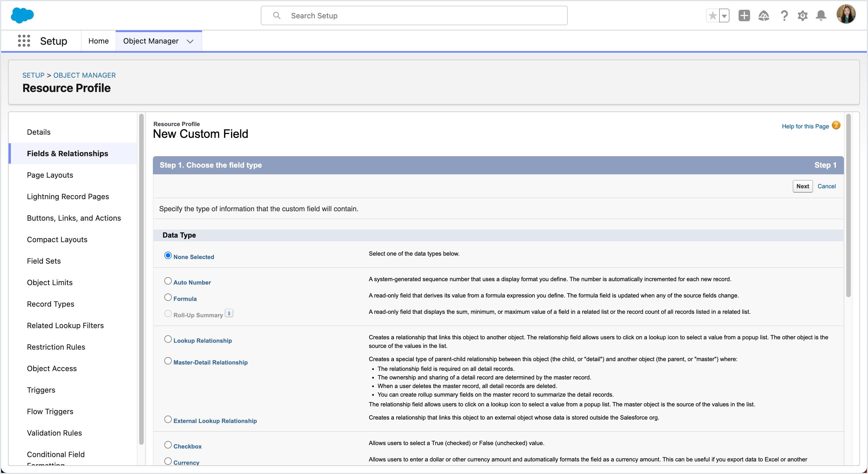Click the Step 1. Choose the field type header
The width and height of the screenshot is (868, 474).
pyautogui.click(x=211, y=165)
